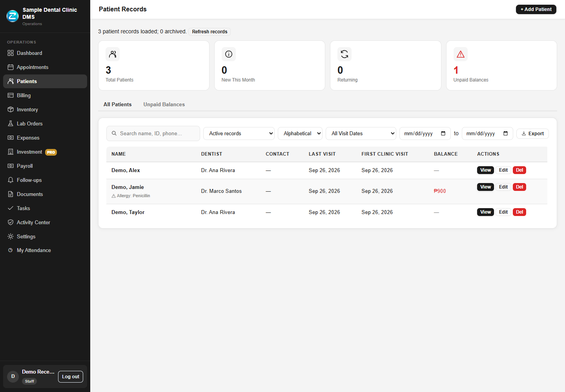This screenshot has height=392, width=565.
Task: Click the Tasks checkmark icon
Action: tap(11, 208)
